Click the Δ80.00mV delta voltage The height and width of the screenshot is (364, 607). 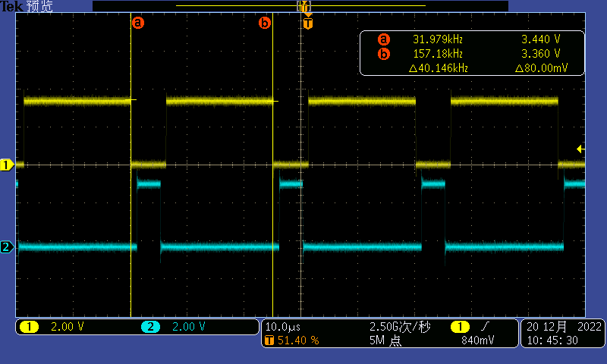tap(541, 68)
